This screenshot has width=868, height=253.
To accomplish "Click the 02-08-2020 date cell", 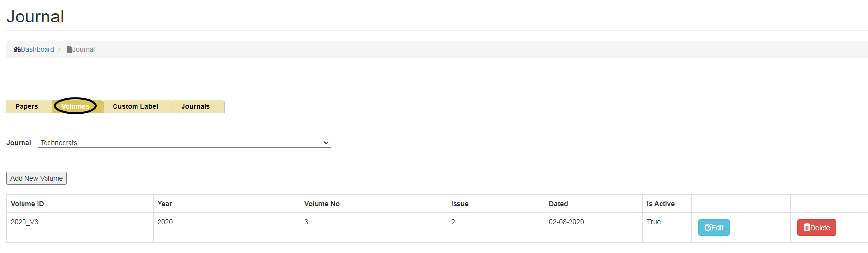I will click(567, 222).
